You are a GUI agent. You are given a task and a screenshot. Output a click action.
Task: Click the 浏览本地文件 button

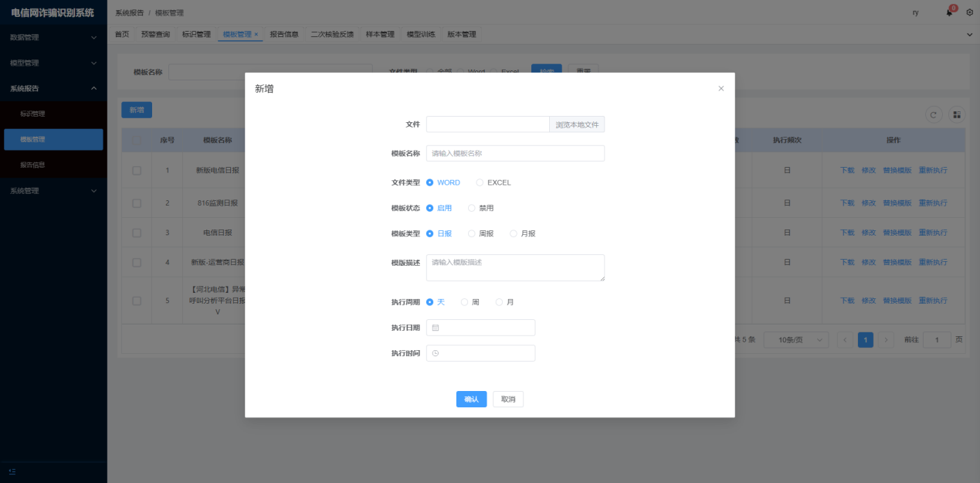[x=577, y=124]
